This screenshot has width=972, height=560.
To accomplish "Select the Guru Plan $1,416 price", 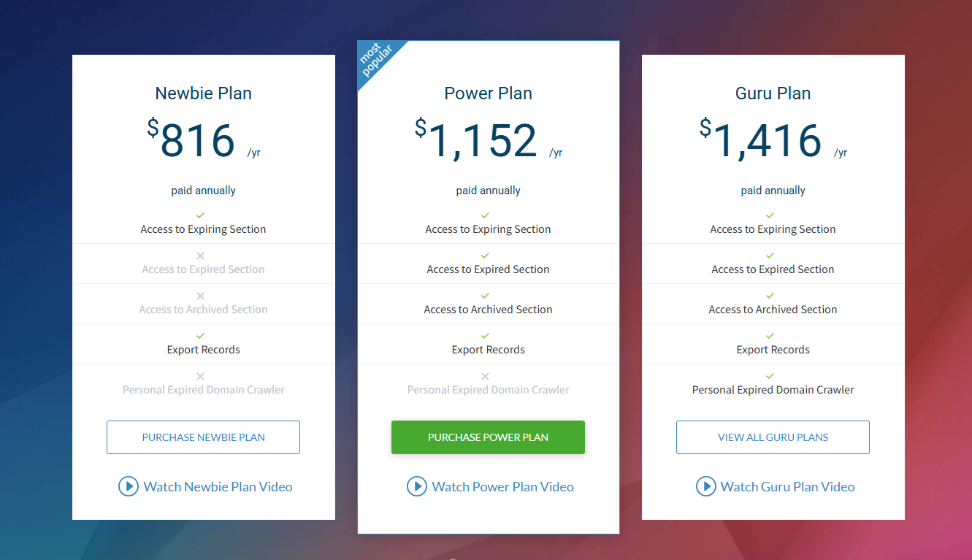I will tap(767, 140).
